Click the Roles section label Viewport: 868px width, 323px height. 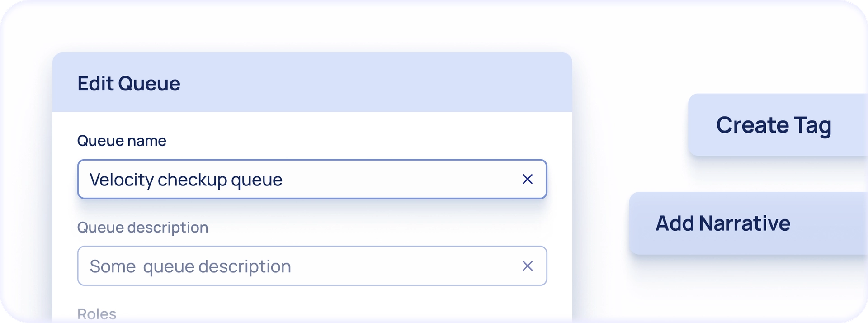(x=96, y=313)
